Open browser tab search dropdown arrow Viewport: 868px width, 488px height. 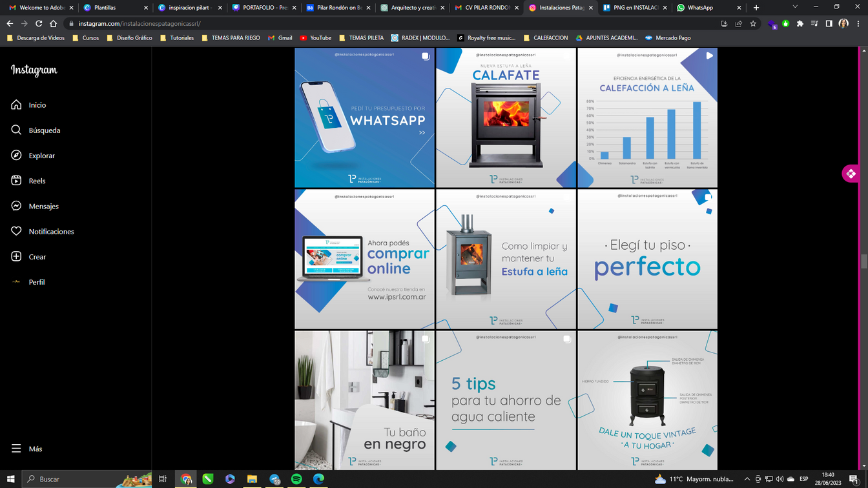point(795,7)
